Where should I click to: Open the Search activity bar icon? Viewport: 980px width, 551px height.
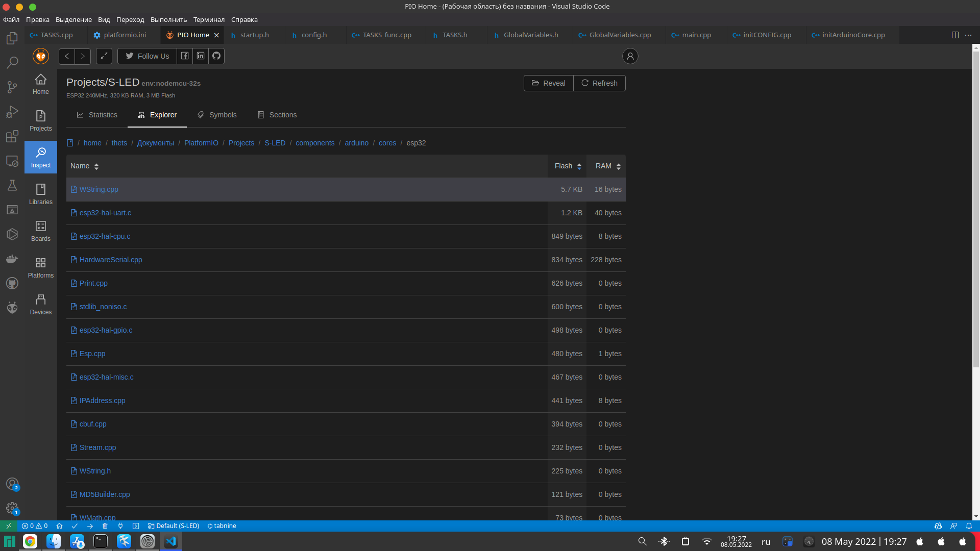(x=12, y=63)
